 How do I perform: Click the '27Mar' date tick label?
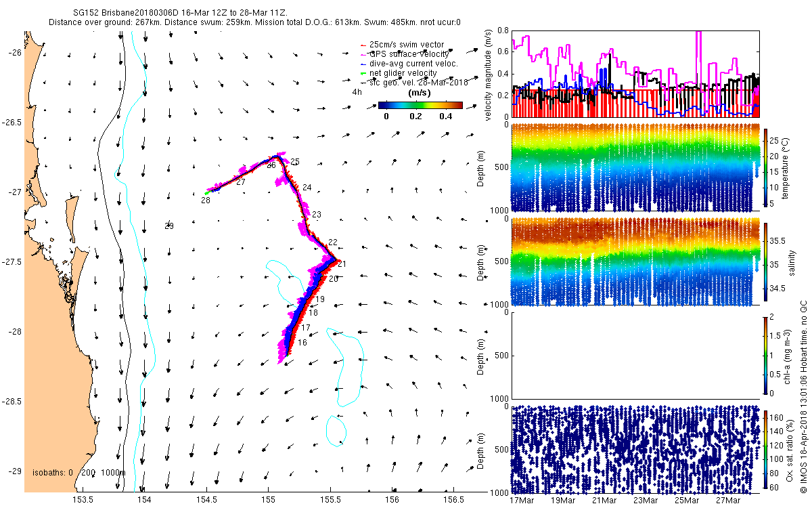click(728, 501)
